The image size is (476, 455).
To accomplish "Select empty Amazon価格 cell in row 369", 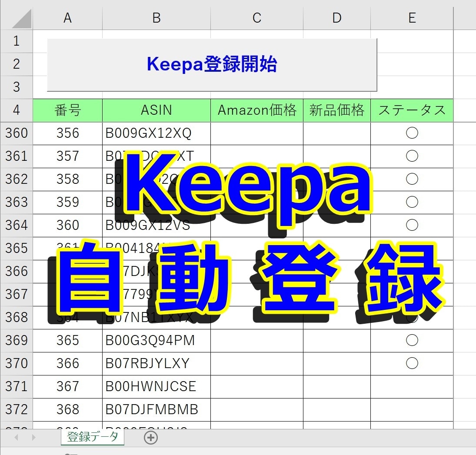I will click(257, 341).
